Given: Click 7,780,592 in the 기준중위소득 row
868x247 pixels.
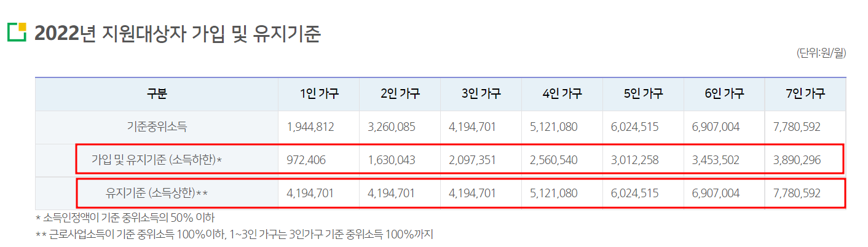Looking at the screenshot, I should [x=797, y=127].
